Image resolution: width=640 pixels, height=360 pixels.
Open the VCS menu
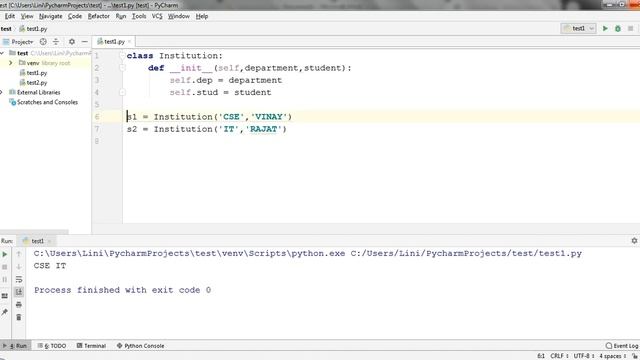[157, 16]
